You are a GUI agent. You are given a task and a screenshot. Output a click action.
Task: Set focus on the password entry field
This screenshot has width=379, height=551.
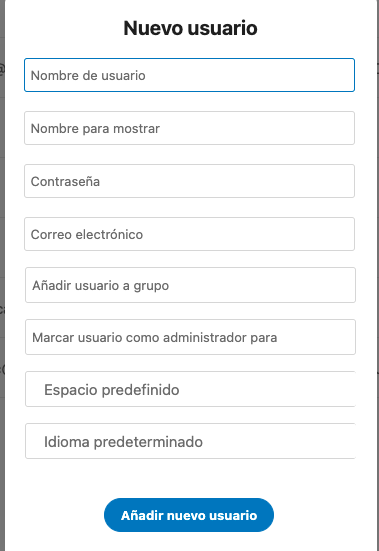(189, 181)
